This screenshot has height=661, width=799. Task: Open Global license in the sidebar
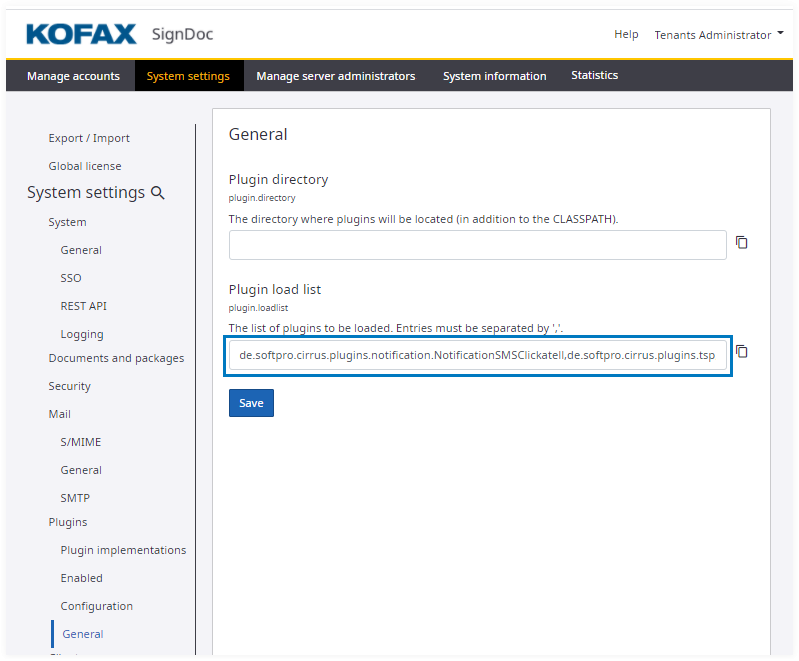85,166
